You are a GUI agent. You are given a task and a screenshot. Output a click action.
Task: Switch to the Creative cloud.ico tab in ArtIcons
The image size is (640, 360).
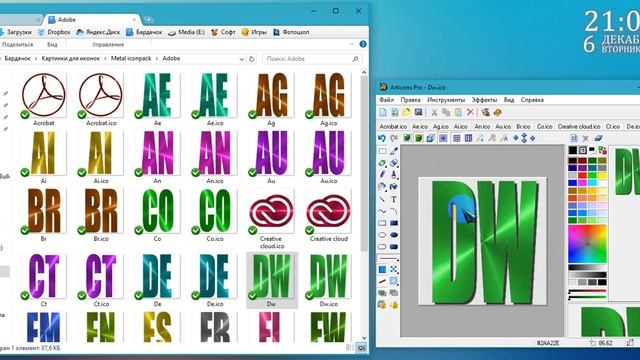click(579, 127)
